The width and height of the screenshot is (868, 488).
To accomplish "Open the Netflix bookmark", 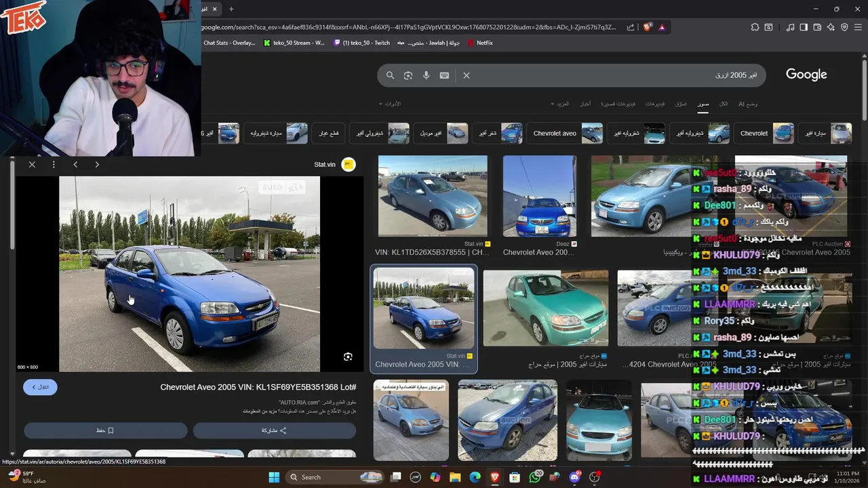I will pos(479,43).
